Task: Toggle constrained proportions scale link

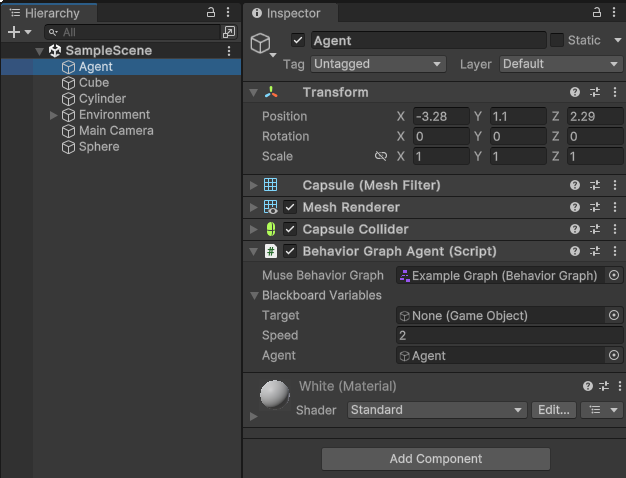Action: click(x=381, y=156)
